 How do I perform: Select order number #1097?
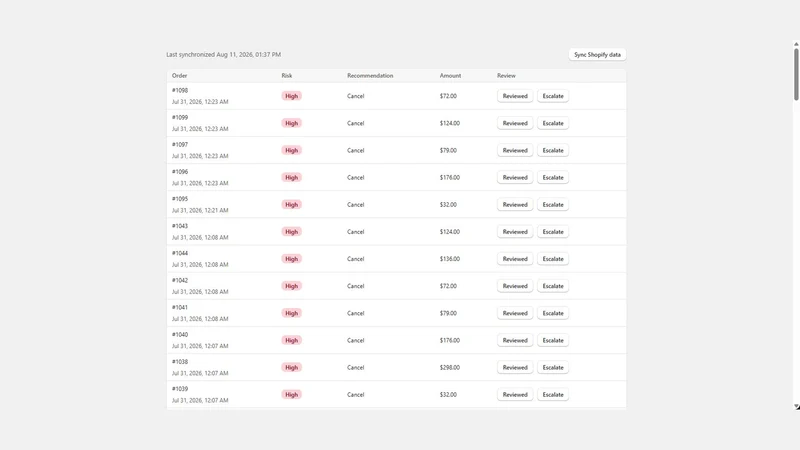pos(180,144)
